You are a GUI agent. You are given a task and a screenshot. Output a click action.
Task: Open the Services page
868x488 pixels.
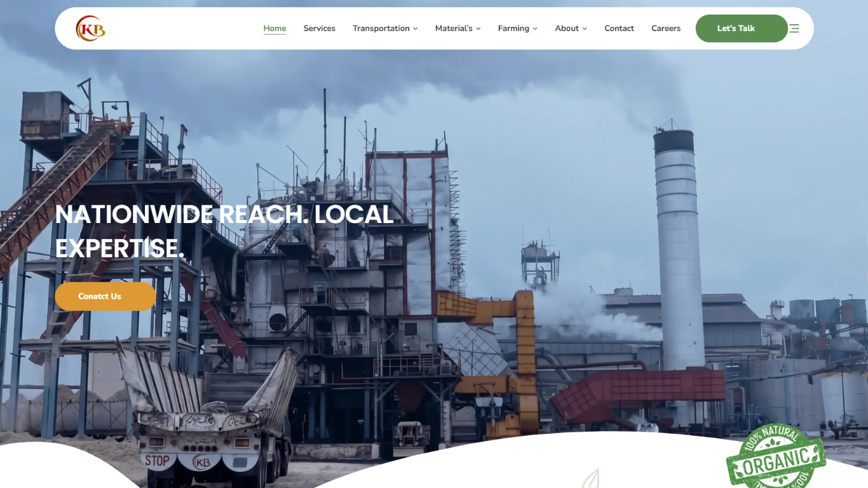[x=319, y=29]
